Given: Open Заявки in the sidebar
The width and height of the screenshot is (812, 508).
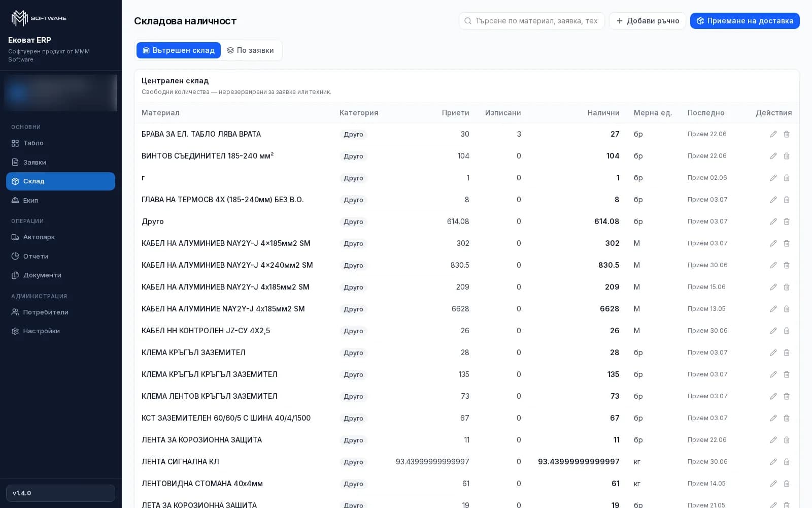Looking at the screenshot, I should (x=60, y=163).
